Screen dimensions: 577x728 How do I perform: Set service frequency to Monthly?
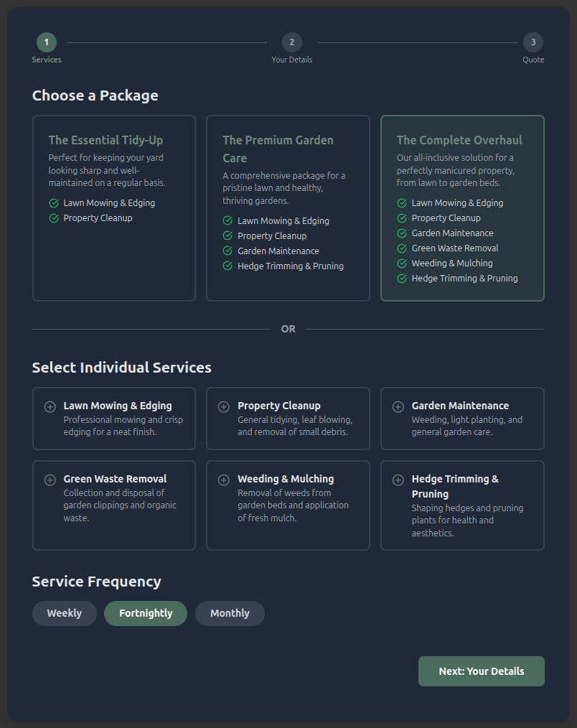(230, 613)
